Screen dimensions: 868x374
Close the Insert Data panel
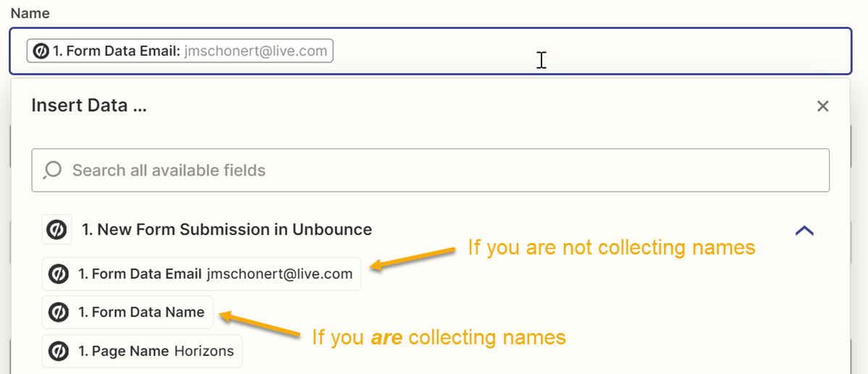[x=822, y=106]
